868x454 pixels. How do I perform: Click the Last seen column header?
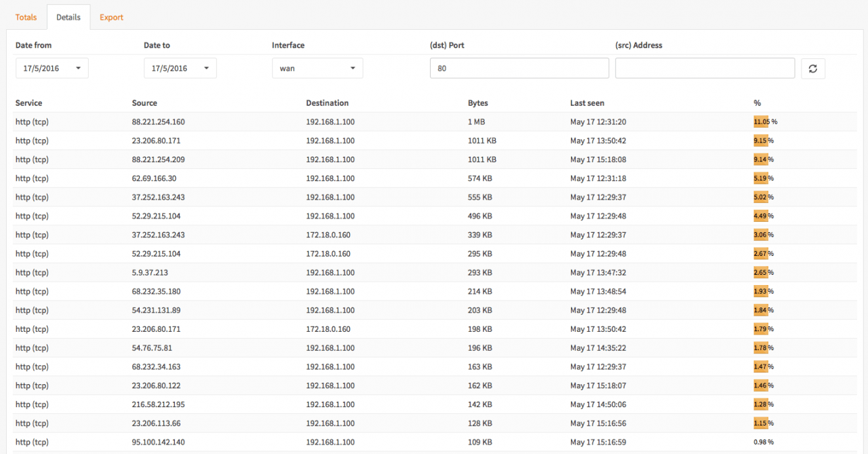click(587, 103)
